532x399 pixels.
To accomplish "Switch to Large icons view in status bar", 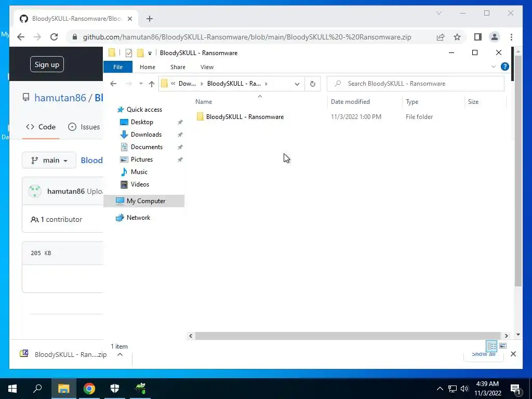I will (x=503, y=346).
